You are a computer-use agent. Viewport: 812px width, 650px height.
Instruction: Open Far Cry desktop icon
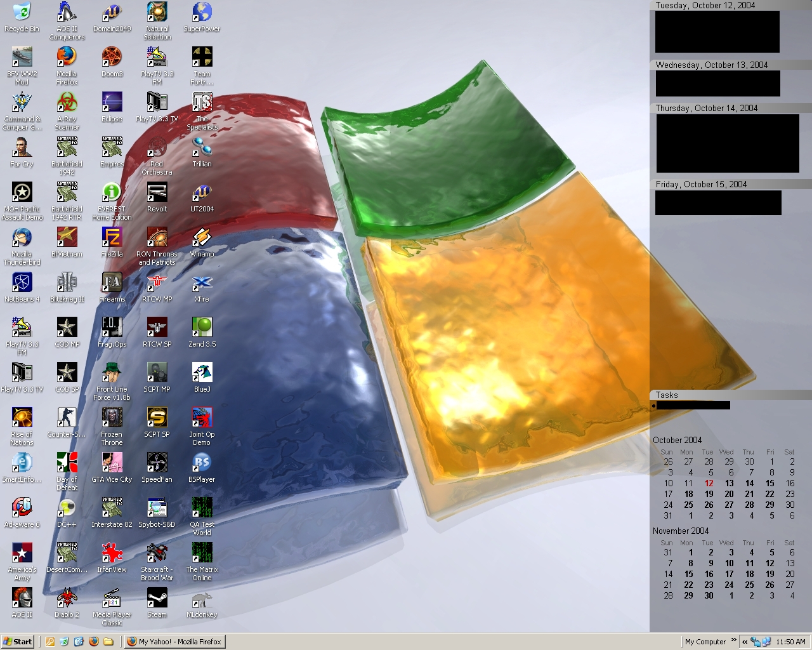[x=22, y=152]
